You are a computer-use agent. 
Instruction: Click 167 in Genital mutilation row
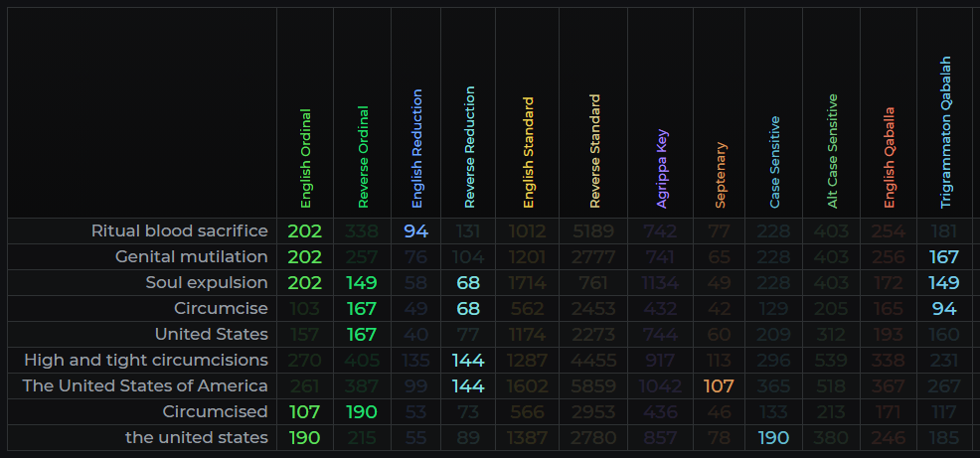944,256
